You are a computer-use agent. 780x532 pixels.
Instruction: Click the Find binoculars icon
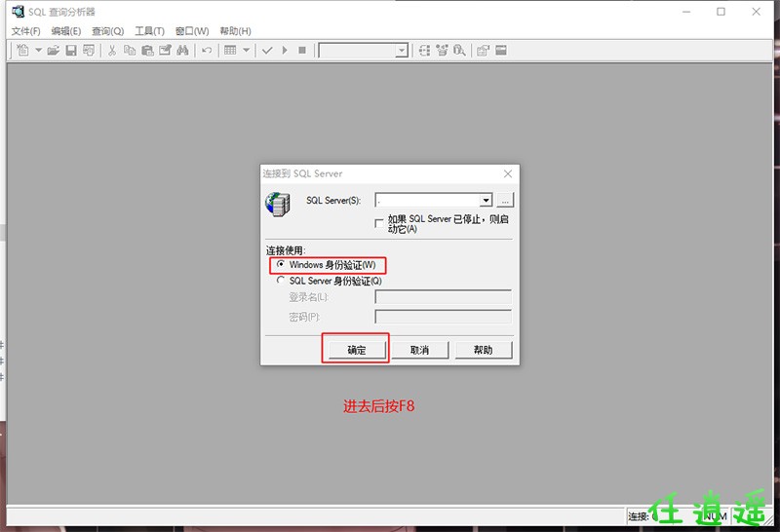point(182,51)
